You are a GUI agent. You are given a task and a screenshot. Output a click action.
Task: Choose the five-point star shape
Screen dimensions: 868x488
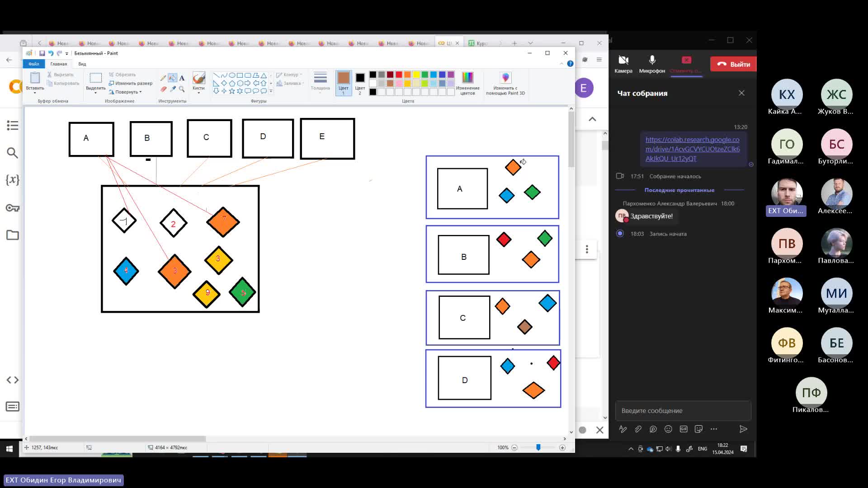point(232,91)
